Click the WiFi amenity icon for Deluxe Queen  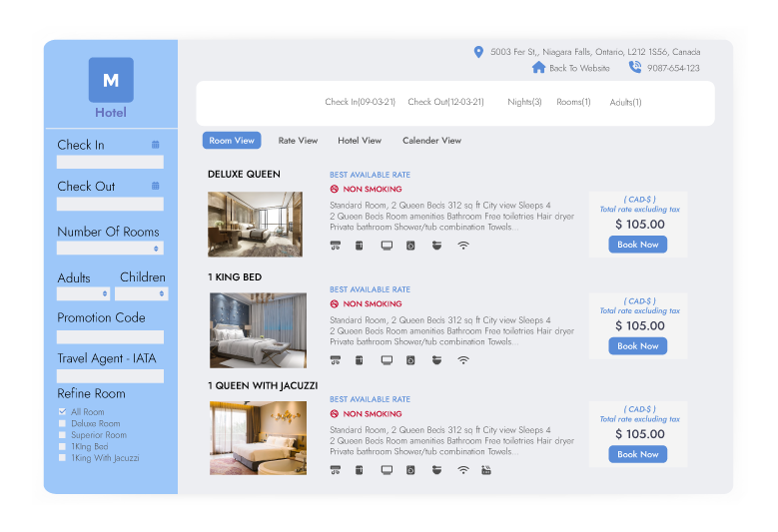point(463,246)
